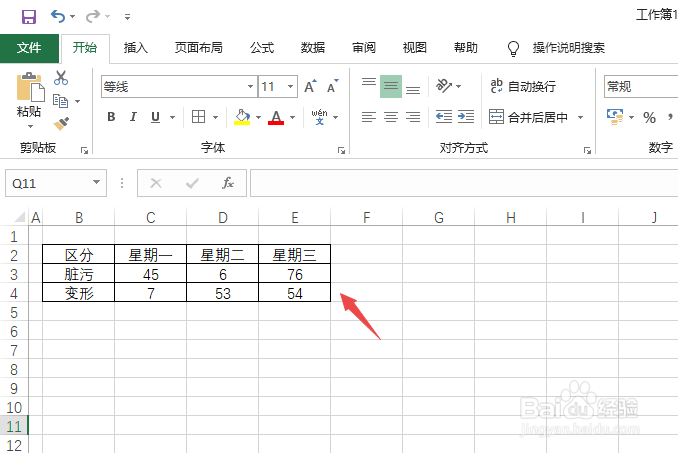Toggle 自动换行 wrap text
The width and height of the screenshot is (678, 453).
click(523, 86)
